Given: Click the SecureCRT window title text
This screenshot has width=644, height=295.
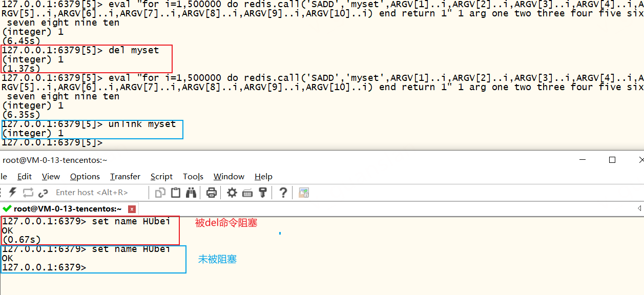Looking at the screenshot, I should [55, 160].
